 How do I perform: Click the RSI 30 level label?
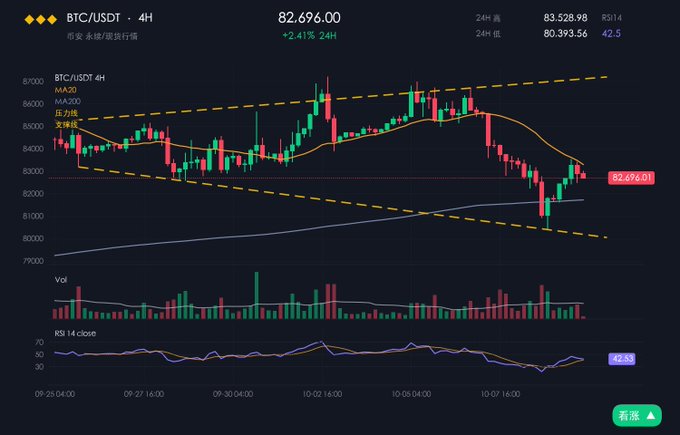coord(39,367)
